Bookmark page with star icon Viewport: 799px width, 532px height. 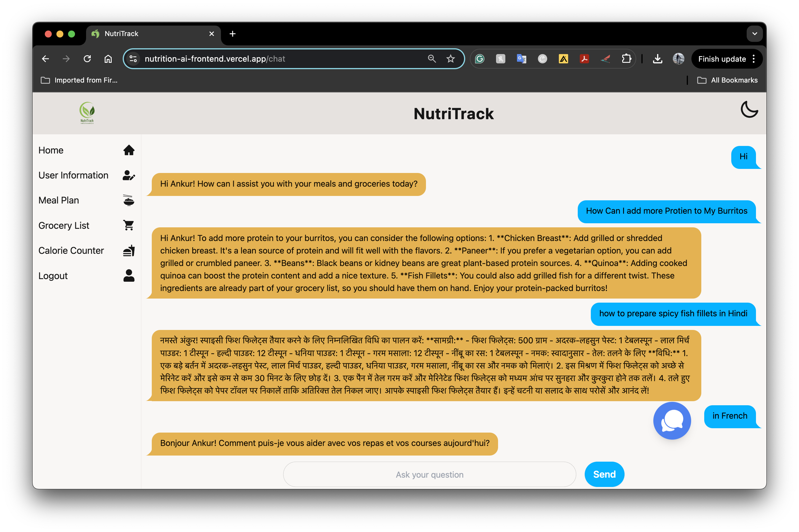point(450,59)
